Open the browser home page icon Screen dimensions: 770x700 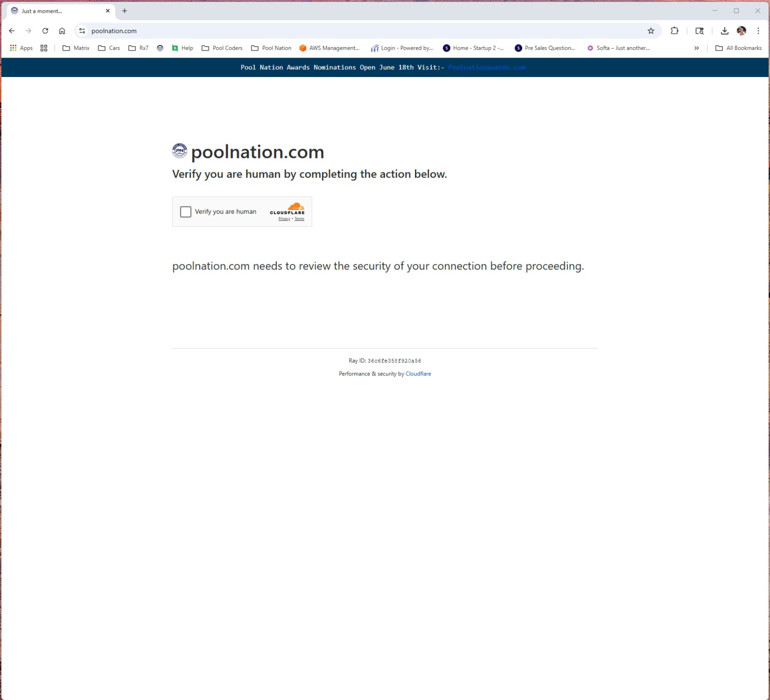pos(62,31)
